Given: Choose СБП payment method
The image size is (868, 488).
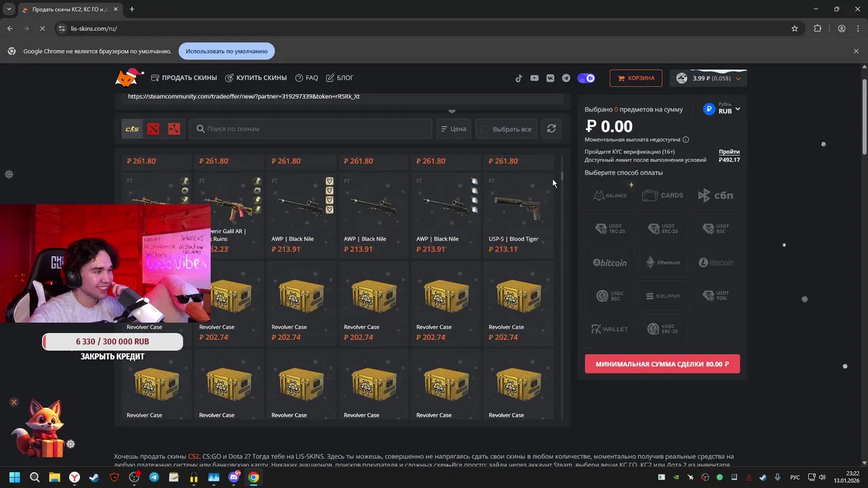Looking at the screenshot, I should click(715, 195).
